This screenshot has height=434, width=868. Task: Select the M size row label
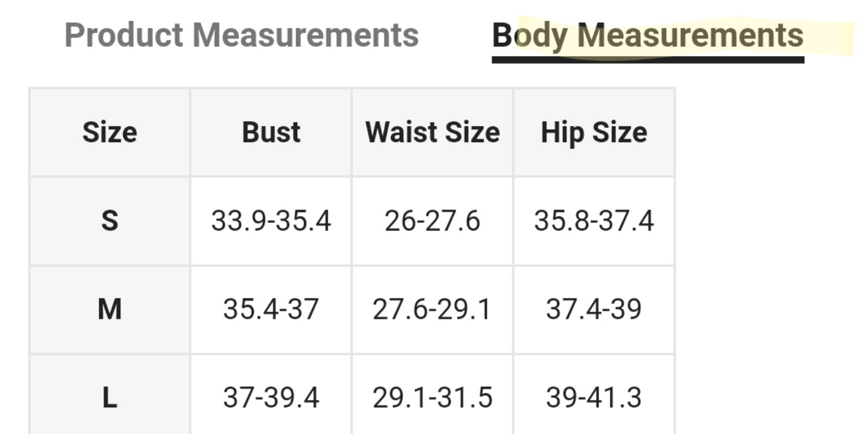click(110, 309)
